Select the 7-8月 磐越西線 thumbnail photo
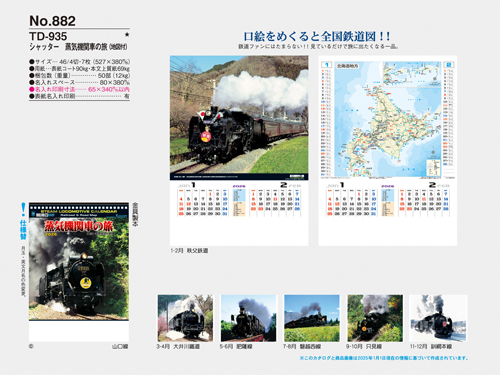Viewport: 500px width, 375px height. (x=312, y=318)
